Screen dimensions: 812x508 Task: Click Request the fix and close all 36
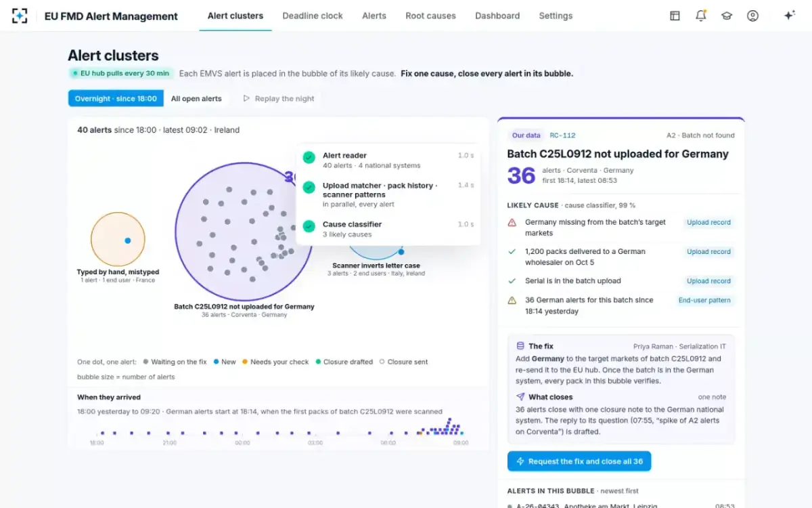579,461
